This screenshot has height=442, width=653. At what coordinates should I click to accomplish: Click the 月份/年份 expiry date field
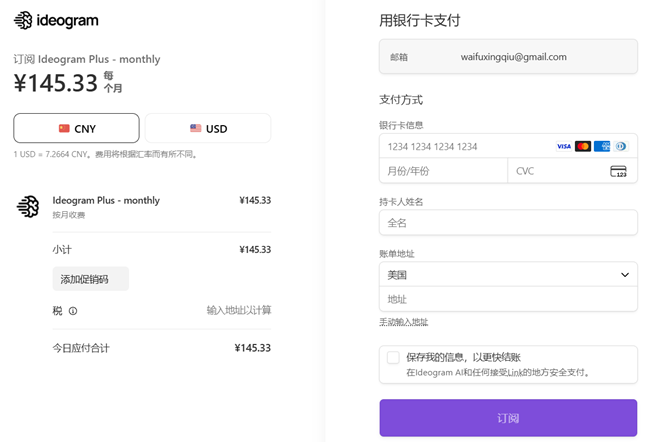pyautogui.click(x=443, y=171)
